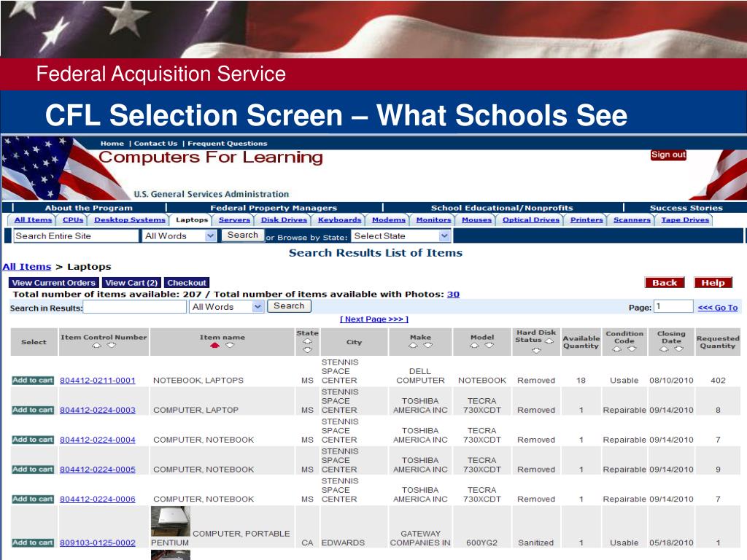
Task: Sort State column ascending arrow
Action: point(307,341)
